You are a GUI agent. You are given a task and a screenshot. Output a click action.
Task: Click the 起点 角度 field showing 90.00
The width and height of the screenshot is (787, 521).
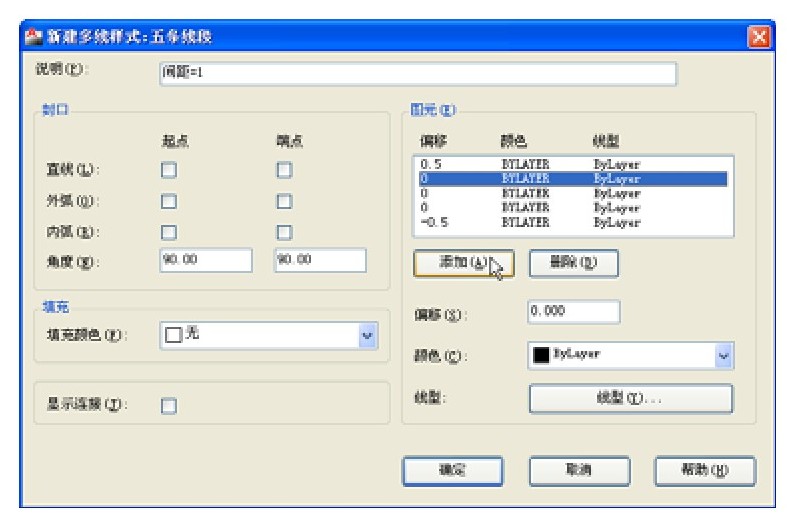206,260
